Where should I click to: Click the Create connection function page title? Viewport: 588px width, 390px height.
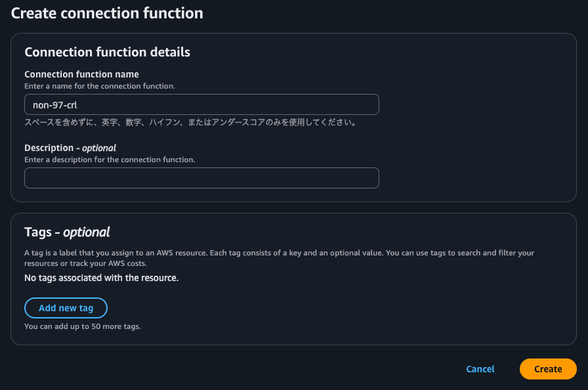coord(107,12)
